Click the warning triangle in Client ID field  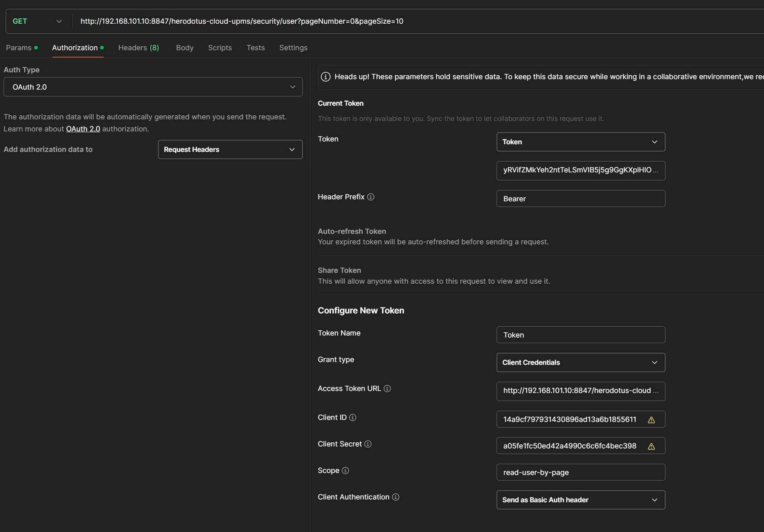click(x=651, y=420)
